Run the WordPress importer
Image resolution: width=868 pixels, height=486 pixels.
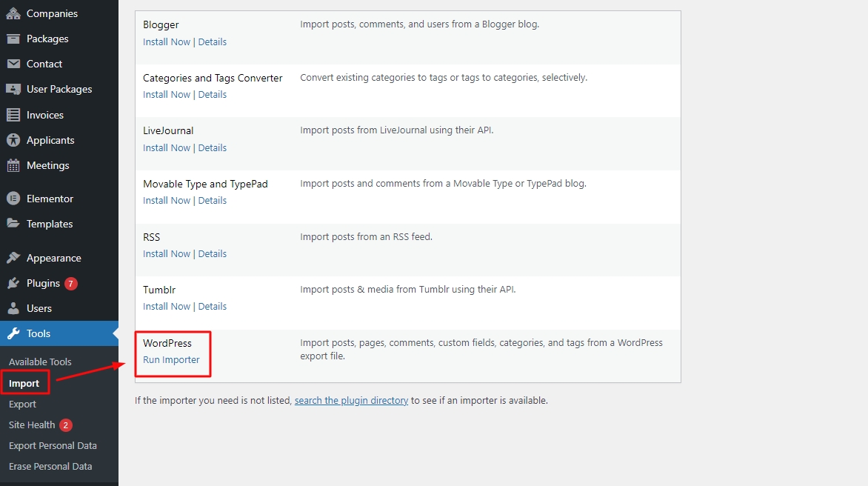coord(171,359)
